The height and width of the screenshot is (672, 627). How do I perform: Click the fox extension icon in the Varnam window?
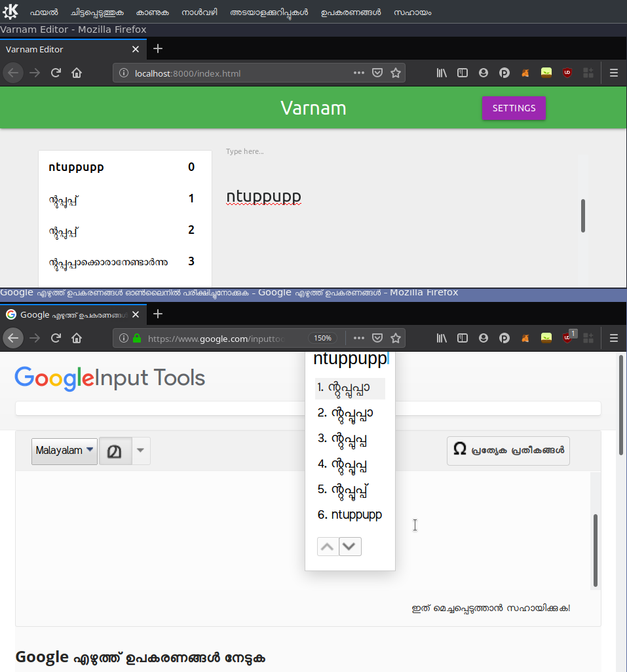525,73
